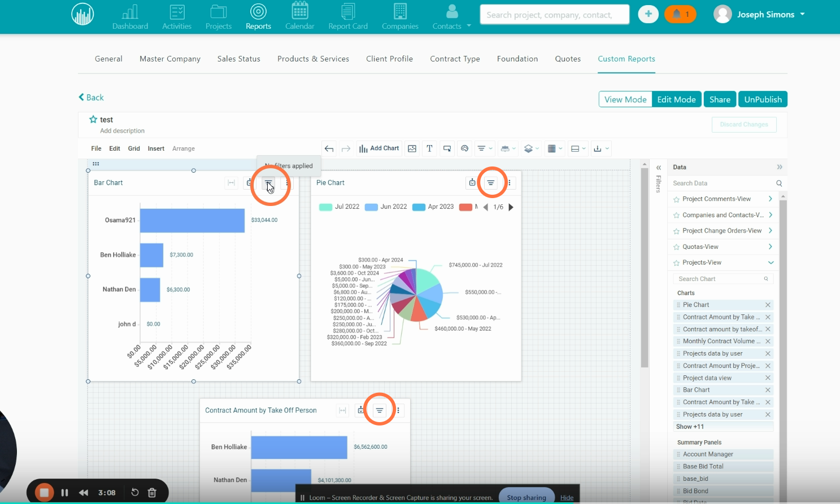
Task: Open the Joseph Simons user menu
Action: click(759, 14)
